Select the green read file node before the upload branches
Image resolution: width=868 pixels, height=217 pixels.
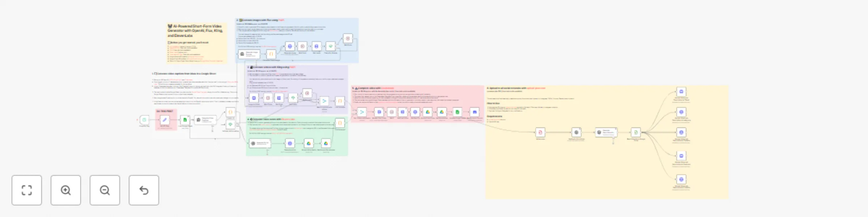coord(636,132)
